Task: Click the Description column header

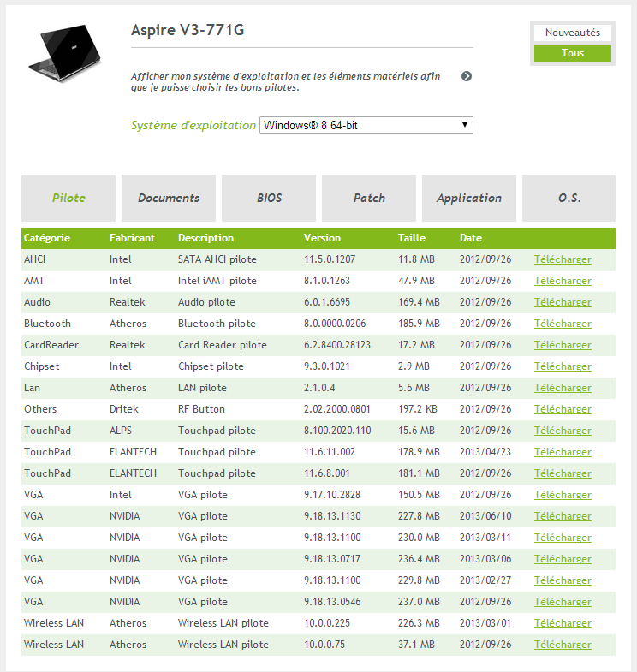Action: 205,238
